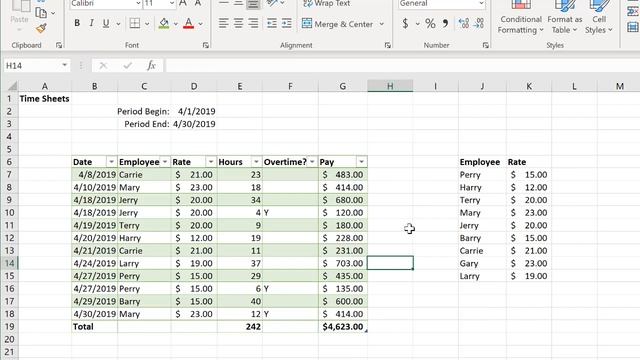Screen dimensions: 640x360
Task: Increase indent
Action: (287, 23)
